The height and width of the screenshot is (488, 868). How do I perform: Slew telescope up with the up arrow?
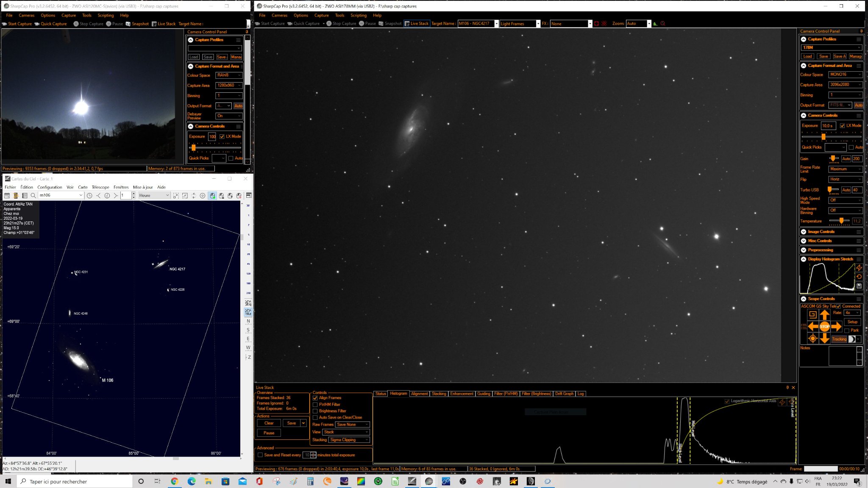tap(824, 315)
